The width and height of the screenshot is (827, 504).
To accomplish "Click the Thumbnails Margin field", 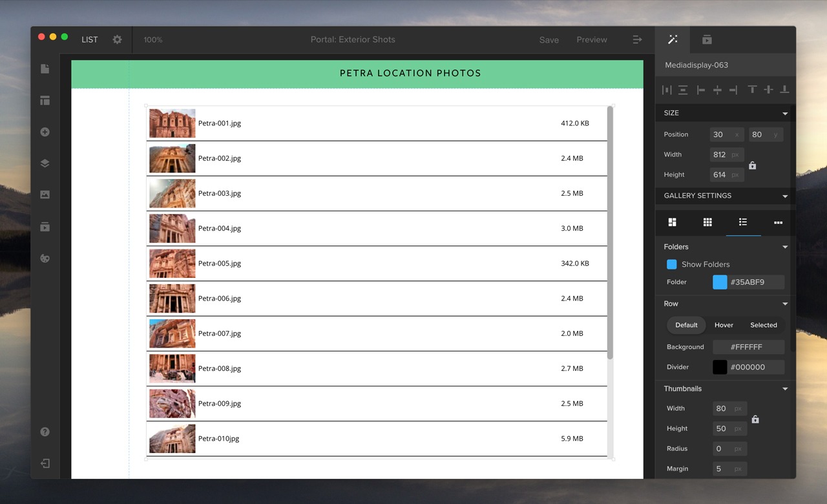I will click(x=729, y=468).
